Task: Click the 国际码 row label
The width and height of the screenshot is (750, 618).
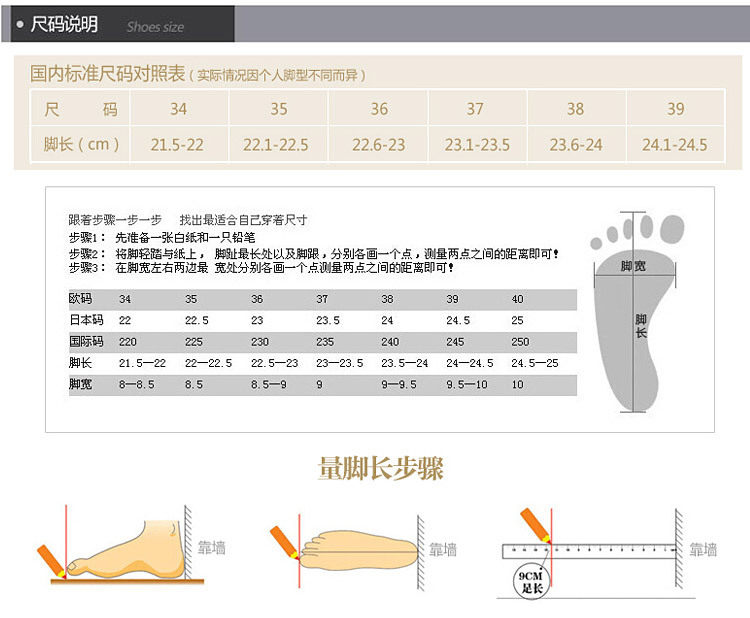Action: tap(86, 341)
